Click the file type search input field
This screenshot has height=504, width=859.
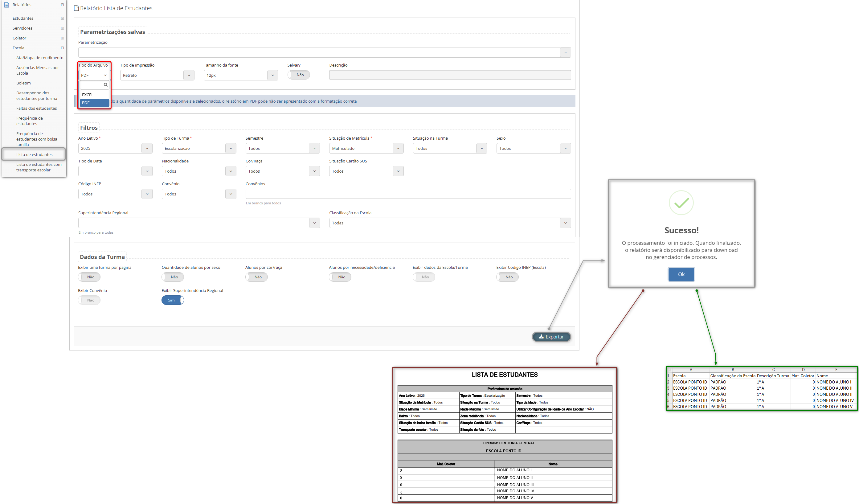tap(94, 85)
